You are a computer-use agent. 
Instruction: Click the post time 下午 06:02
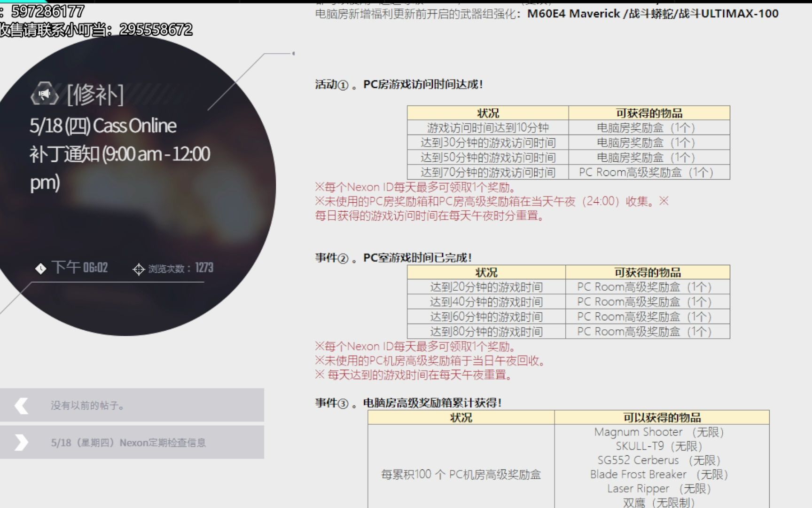(80, 268)
